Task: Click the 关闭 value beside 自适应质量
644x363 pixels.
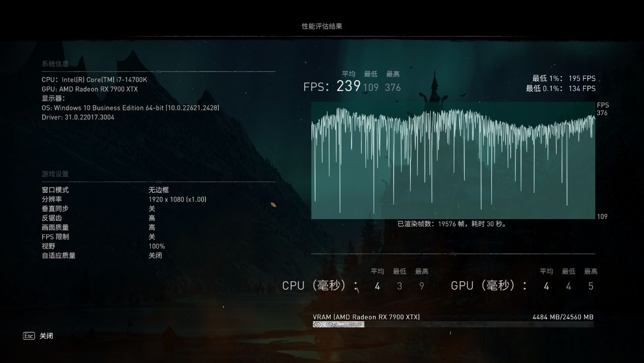Action: click(155, 256)
